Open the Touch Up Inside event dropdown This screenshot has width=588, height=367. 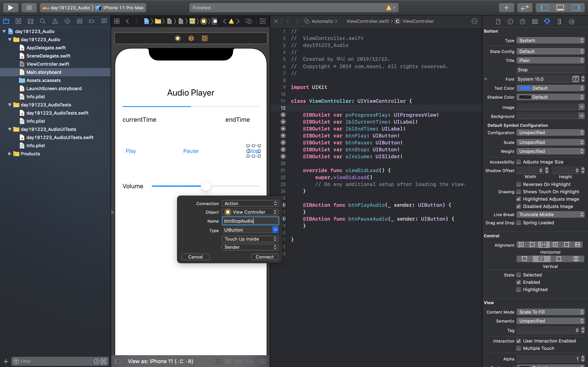pyautogui.click(x=250, y=239)
